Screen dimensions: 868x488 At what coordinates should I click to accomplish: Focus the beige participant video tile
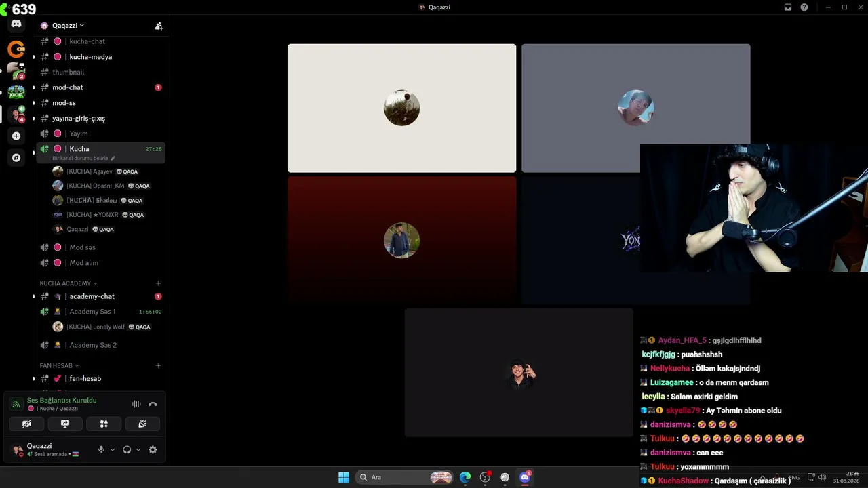[x=401, y=108]
